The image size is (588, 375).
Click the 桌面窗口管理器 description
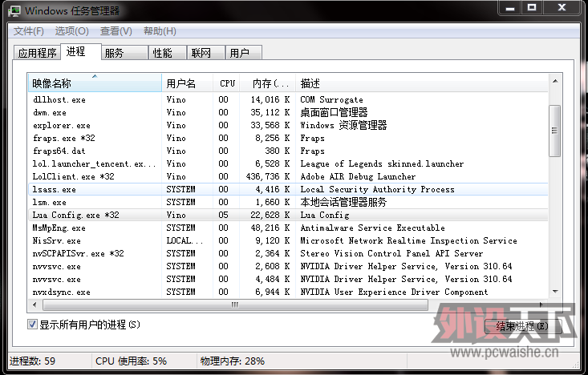click(x=334, y=112)
